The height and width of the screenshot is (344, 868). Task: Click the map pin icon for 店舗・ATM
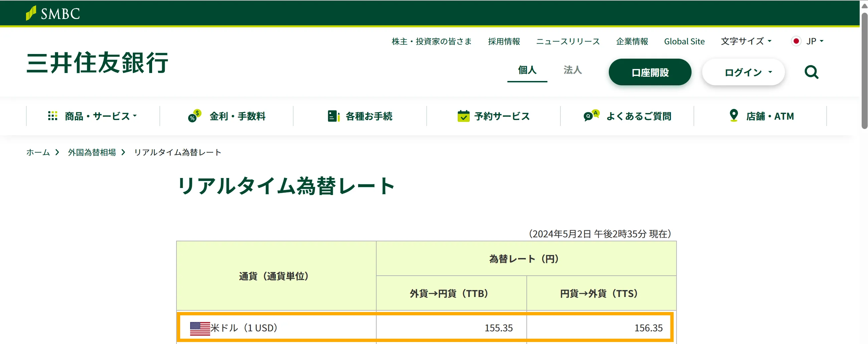click(x=734, y=115)
